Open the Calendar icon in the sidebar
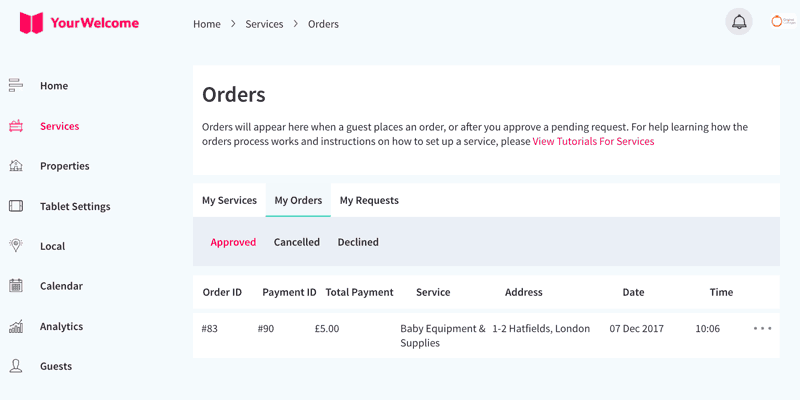This screenshot has height=400, width=800. (16, 285)
